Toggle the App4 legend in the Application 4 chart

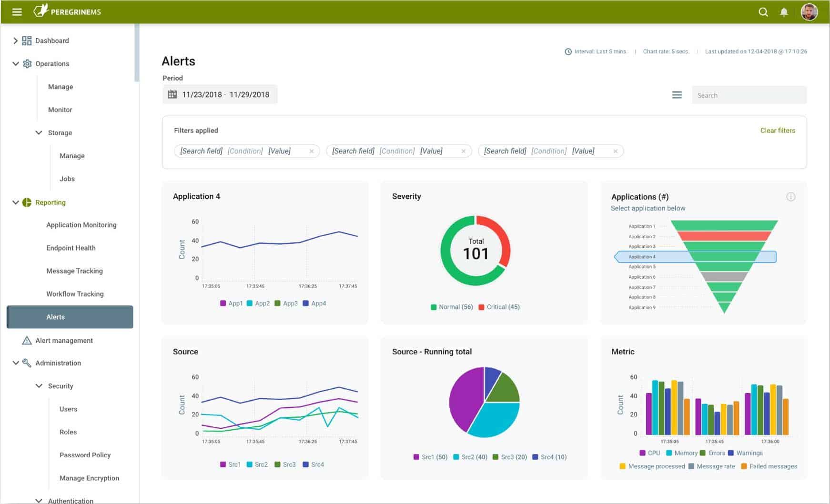point(314,303)
